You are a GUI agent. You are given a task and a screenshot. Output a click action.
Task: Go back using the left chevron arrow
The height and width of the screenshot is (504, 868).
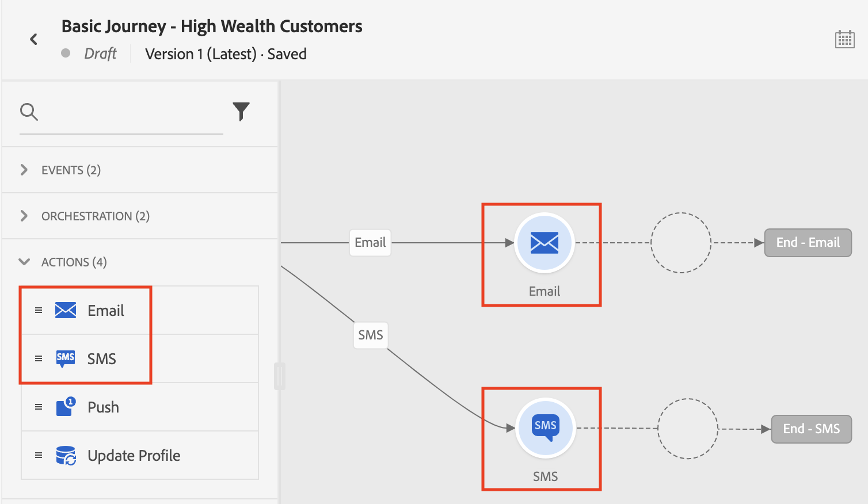[33, 39]
